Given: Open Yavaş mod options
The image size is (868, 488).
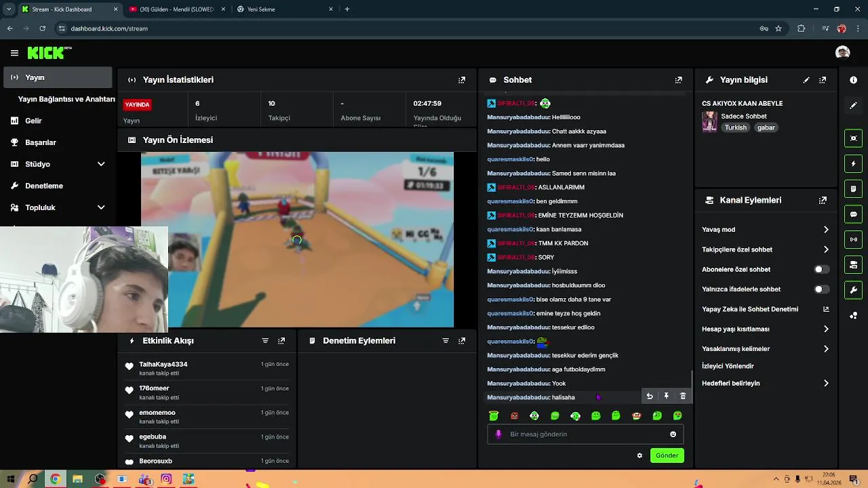Looking at the screenshot, I should coord(765,230).
